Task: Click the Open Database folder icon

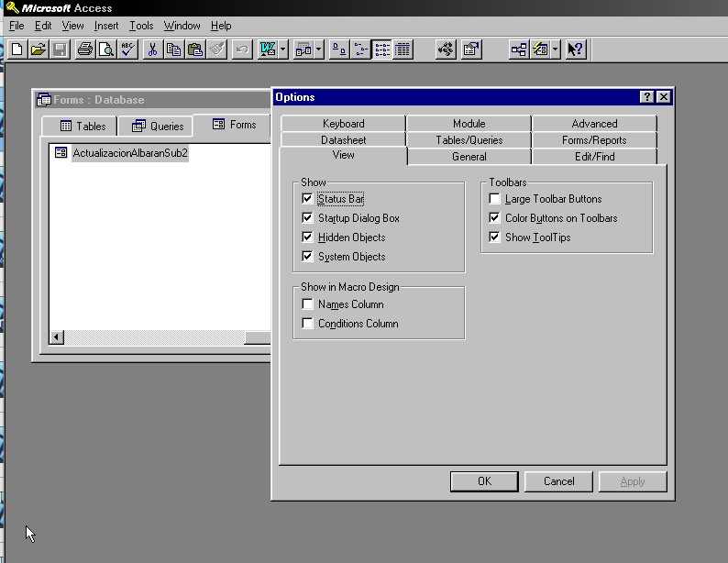Action: pos(39,50)
